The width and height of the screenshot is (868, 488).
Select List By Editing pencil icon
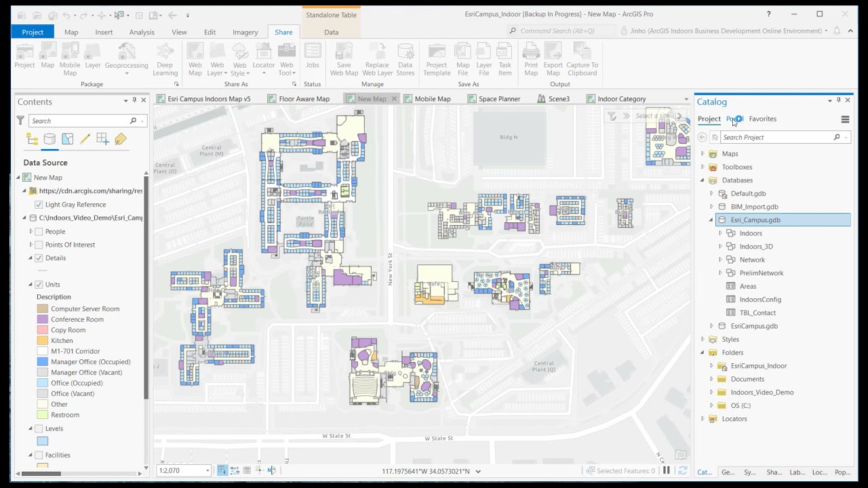85,139
